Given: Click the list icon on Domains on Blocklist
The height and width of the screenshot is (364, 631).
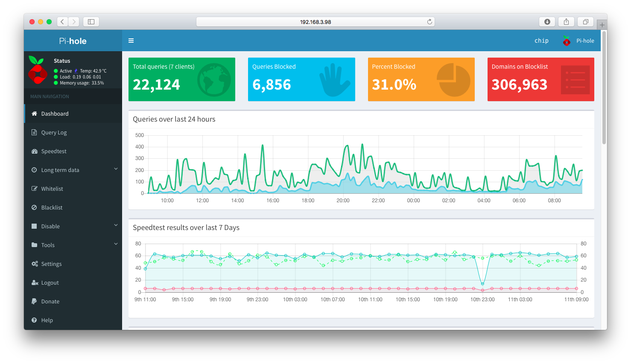Looking at the screenshot, I should point(575,80).
